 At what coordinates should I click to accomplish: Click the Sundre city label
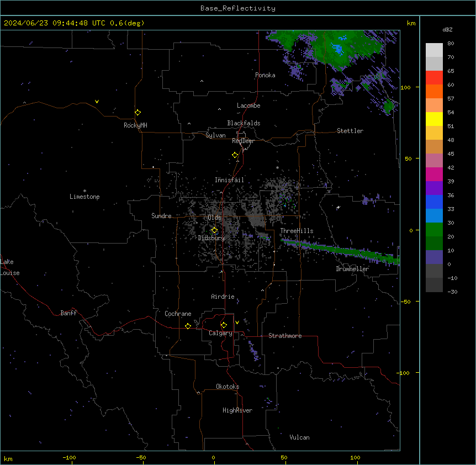(x=161, y=216)
